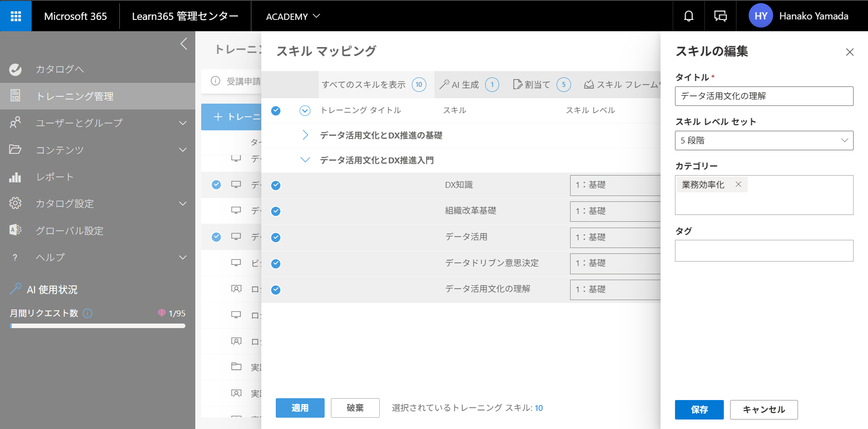This screenshot has height=429, width=868.
Task: Click 保存 button
Action: [699, 410]
